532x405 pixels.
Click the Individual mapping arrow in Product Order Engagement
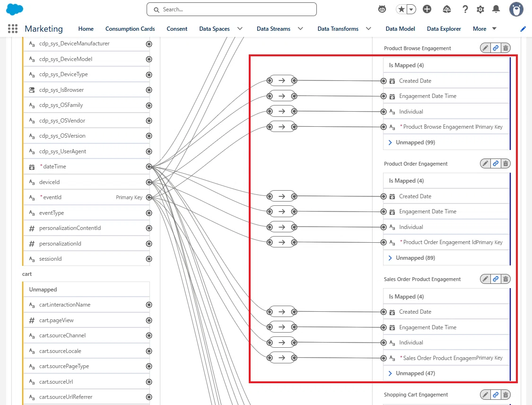pos(282,227)
